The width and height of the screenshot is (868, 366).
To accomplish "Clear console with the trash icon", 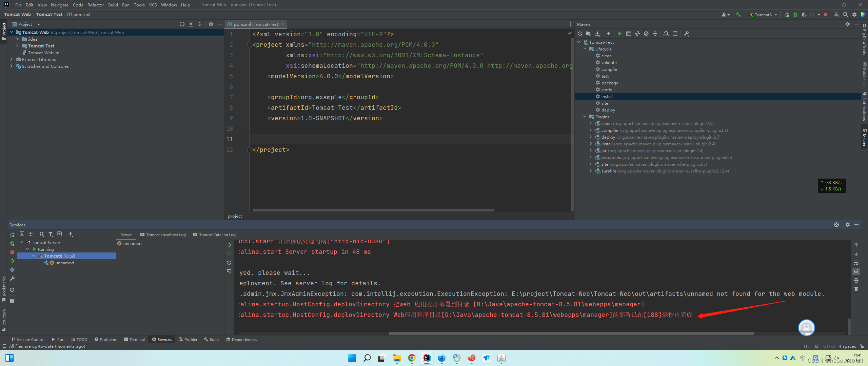I will click(x=856, y=289).
